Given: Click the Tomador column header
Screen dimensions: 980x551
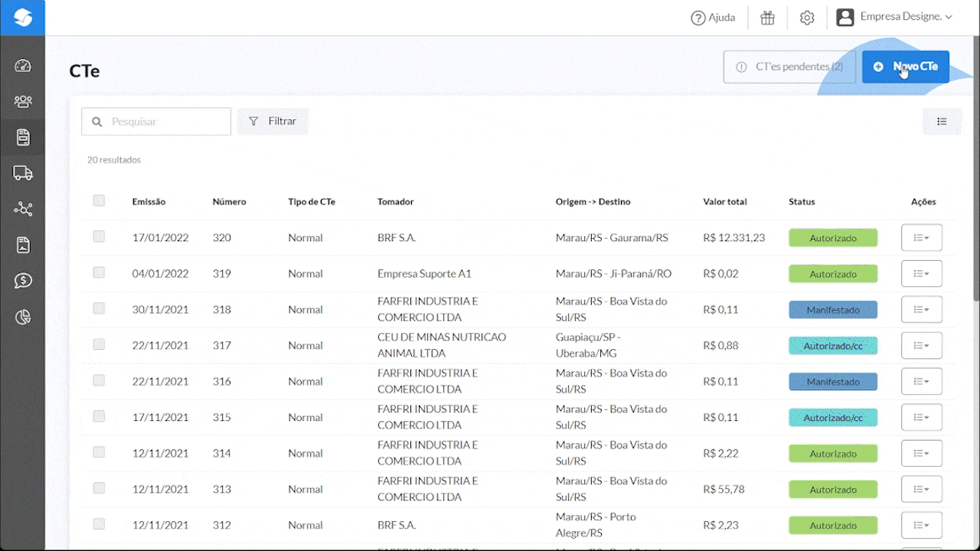Looking at the screenshot, I should point(395,202).
